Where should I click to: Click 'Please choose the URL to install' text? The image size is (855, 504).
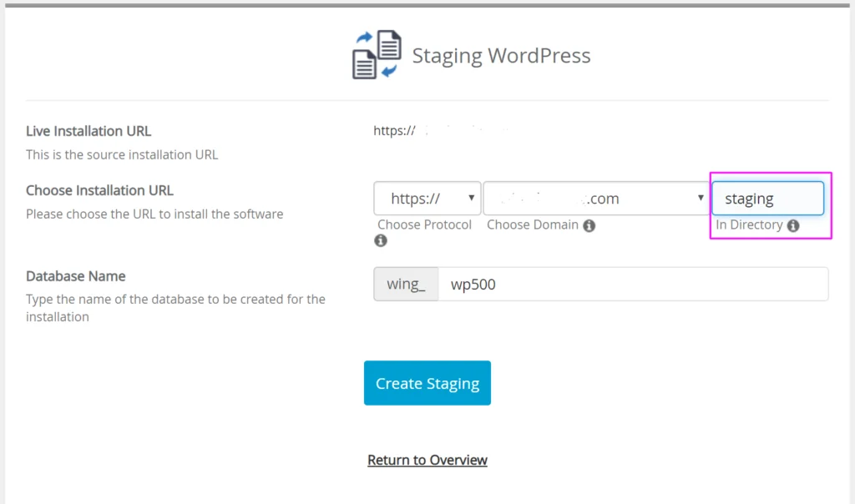tap(154, 214)
